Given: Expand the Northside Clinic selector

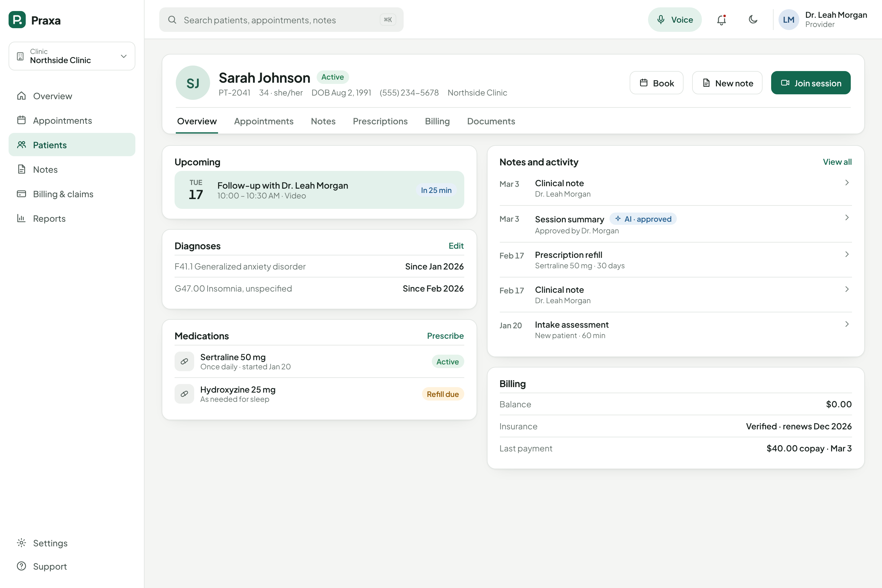Looking at the screenshot, I should pyautogui.click(x=72, y=56).
